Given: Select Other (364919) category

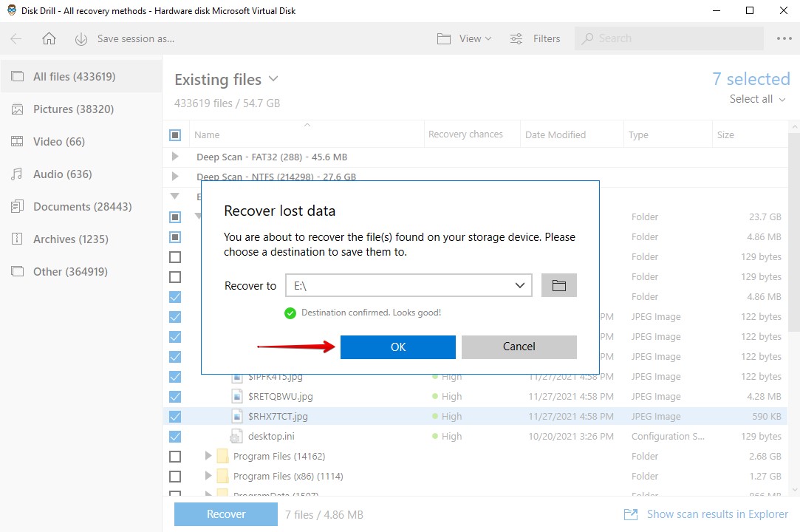Looking at the screenshot, I should 81,272.
